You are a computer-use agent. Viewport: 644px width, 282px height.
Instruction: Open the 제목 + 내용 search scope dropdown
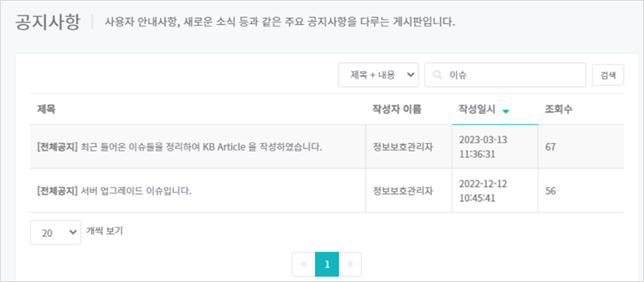tap(378, 75)
